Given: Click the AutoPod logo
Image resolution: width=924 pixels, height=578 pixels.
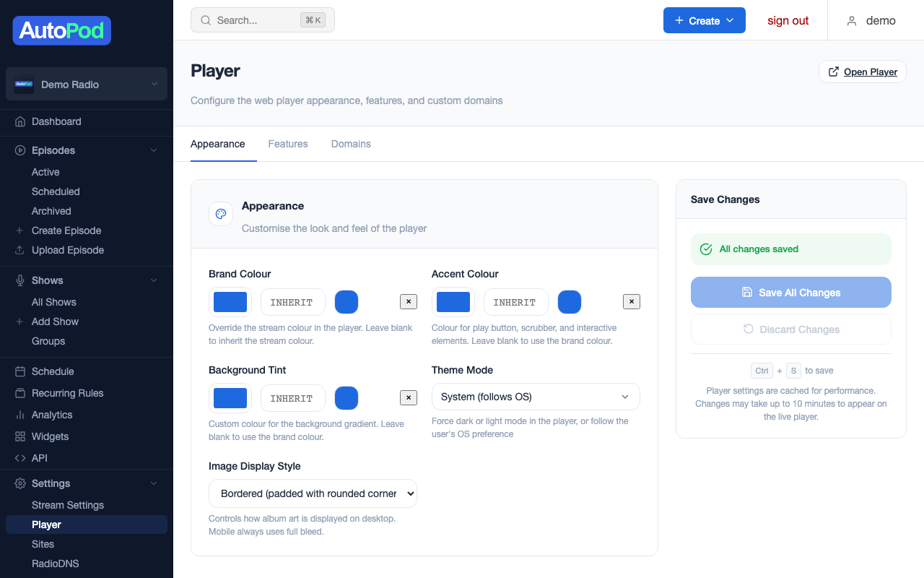Looking at the screenshot, I should pyautogui.click(x=61, y=30).
